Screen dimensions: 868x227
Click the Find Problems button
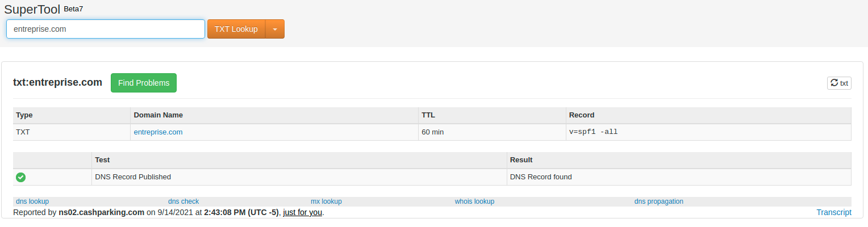(x=144, y=83)
